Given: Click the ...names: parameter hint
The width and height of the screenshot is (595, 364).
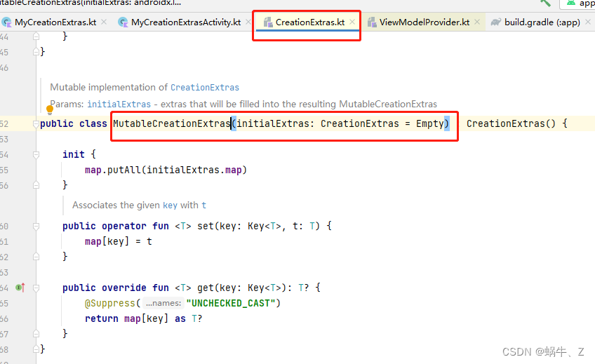Looking at the screenshot, I should (163, 303).
